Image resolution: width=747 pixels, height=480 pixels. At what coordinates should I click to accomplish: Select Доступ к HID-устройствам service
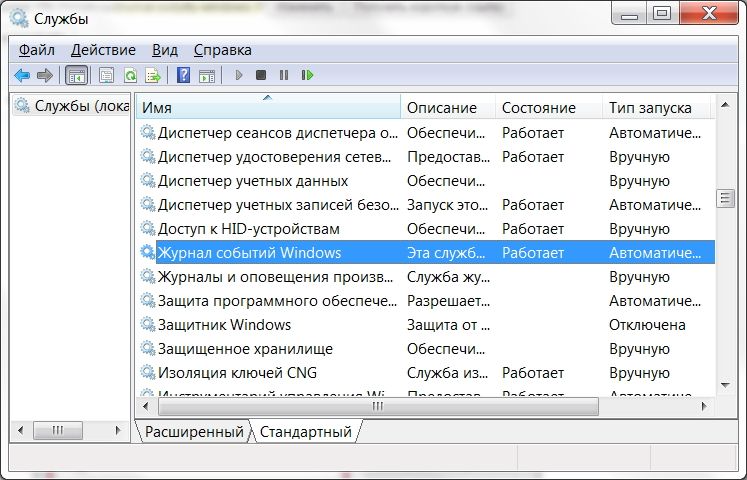tap(426, 229)
